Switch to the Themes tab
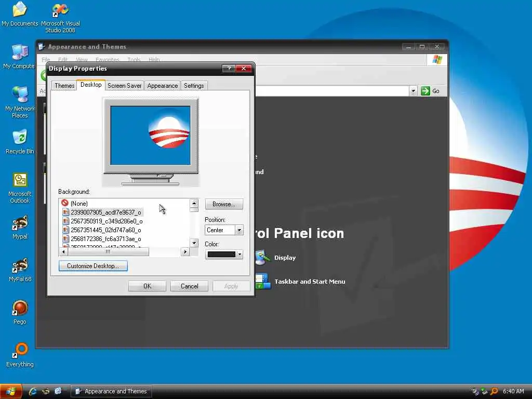Screen dimensions: 532x399 64,86
